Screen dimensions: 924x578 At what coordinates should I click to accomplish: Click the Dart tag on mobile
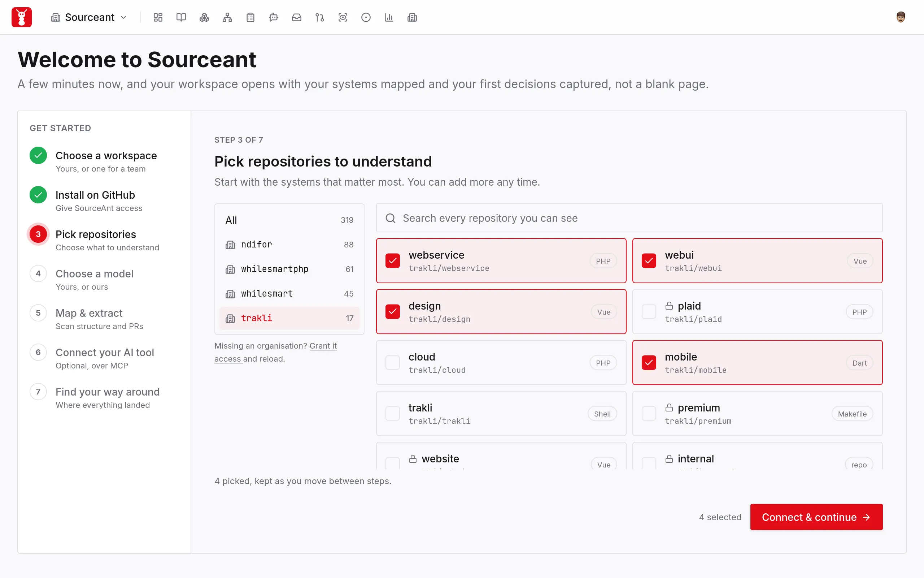(x=859, y=363)
